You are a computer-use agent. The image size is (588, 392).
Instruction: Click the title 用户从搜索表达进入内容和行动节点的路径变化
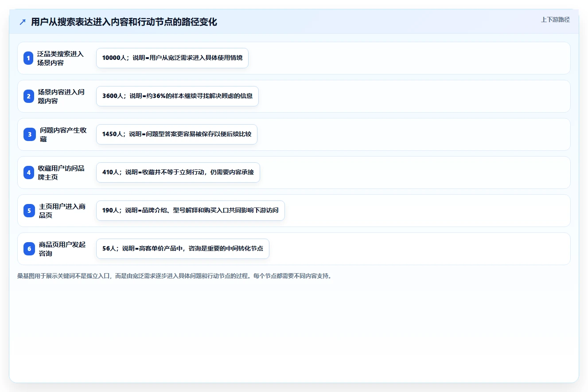pos(124,22)
